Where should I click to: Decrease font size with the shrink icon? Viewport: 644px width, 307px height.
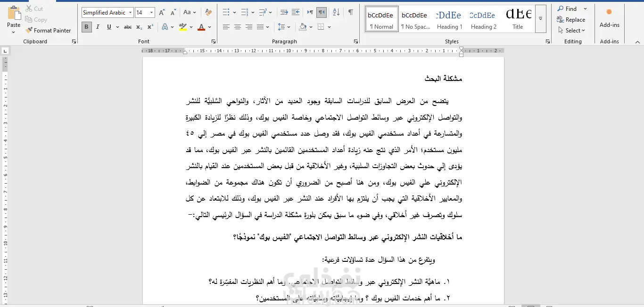[x=173, y=13]
